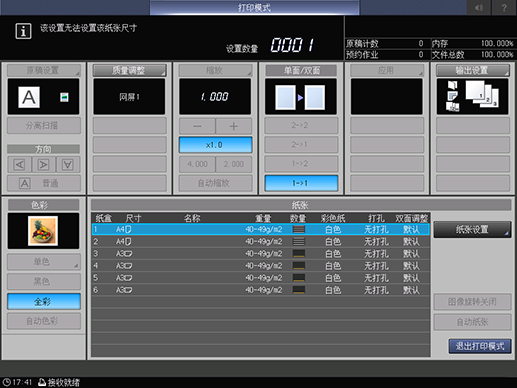Increase zoom with the plus button
The width and height of the screenshot is (517, 388).
point(234,126)
